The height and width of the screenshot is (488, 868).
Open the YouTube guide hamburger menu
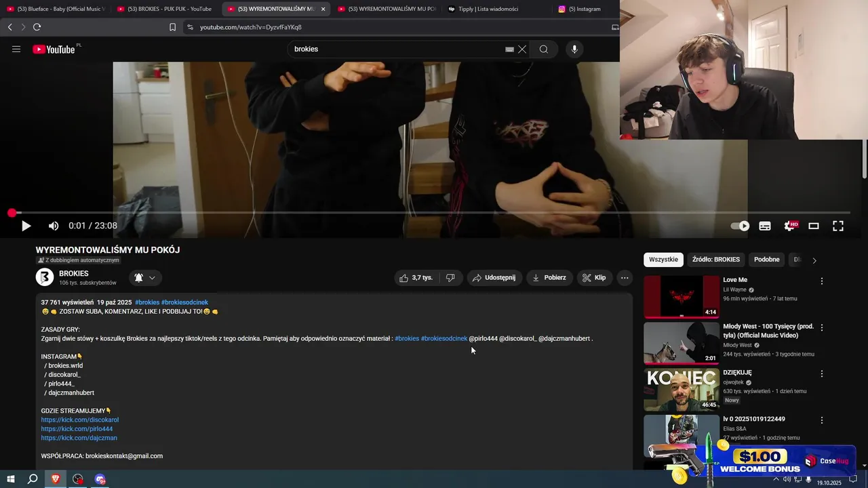16,49
